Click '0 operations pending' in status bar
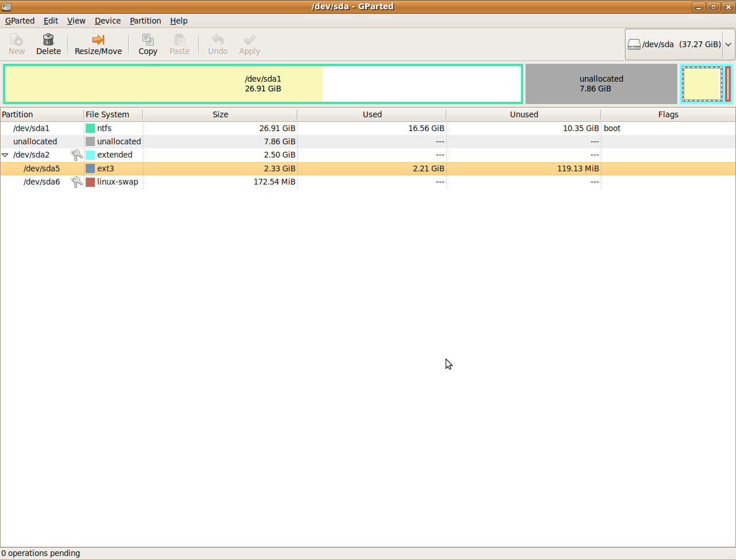Image resolution: width=736 pixels, height=560 pixels. [x=41, y=553]
